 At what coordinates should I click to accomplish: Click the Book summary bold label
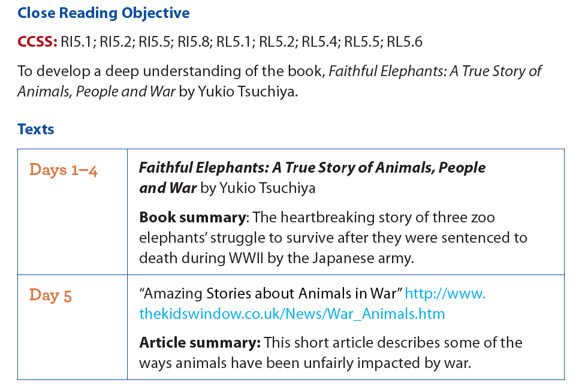point(193,218)
